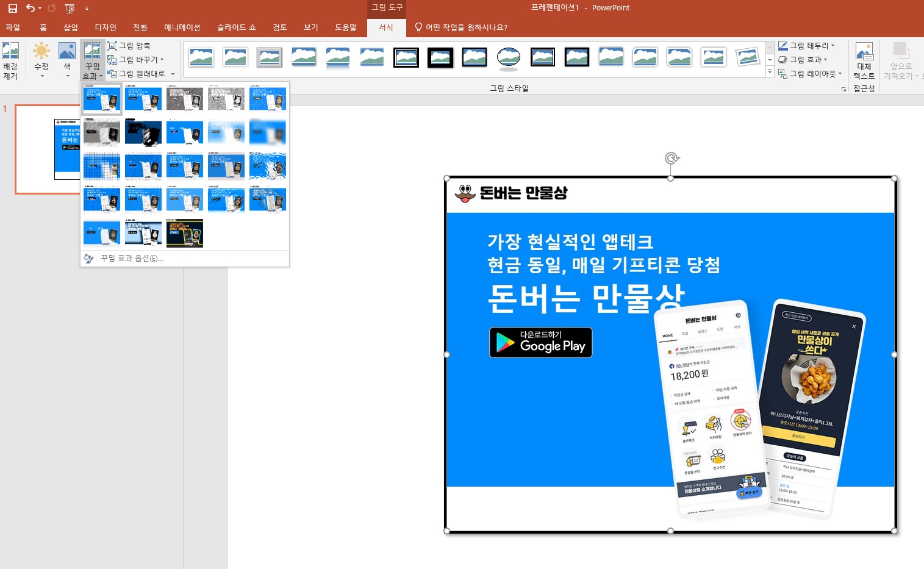
Task: Start slideshow from beginning in quick access bar
Action: point(70,9)
